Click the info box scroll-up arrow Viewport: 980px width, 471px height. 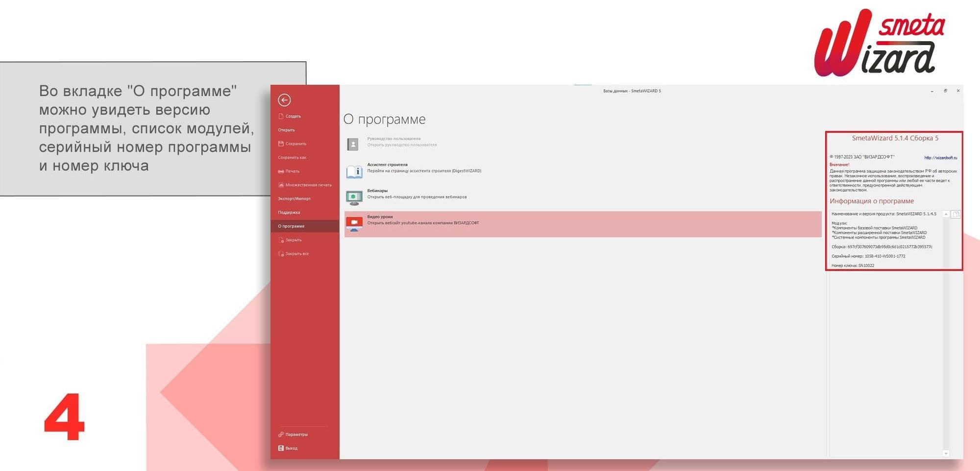click(946, 214)
